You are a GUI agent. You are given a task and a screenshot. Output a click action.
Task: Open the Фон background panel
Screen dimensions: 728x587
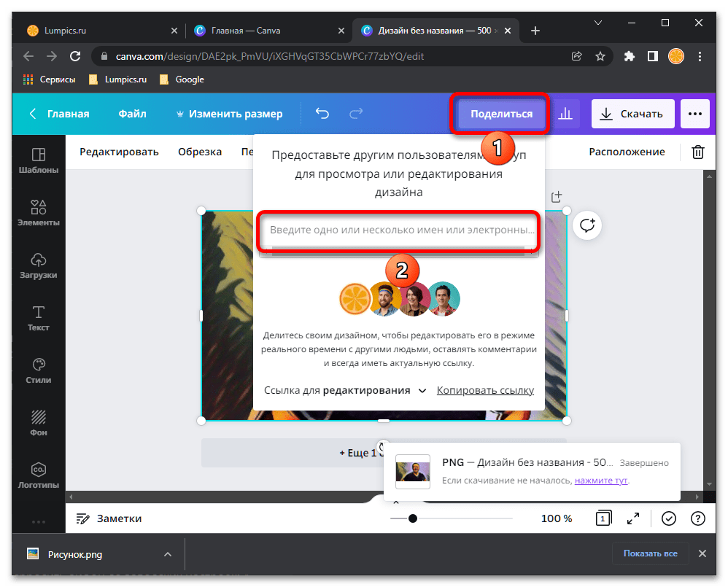pyautogui.click(x=39, y=423)
